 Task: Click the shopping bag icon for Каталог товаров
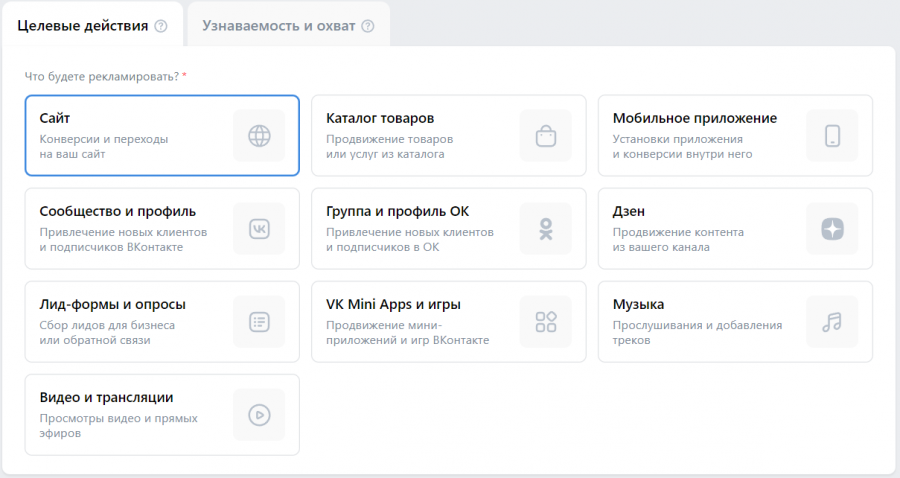click(545, 136)
